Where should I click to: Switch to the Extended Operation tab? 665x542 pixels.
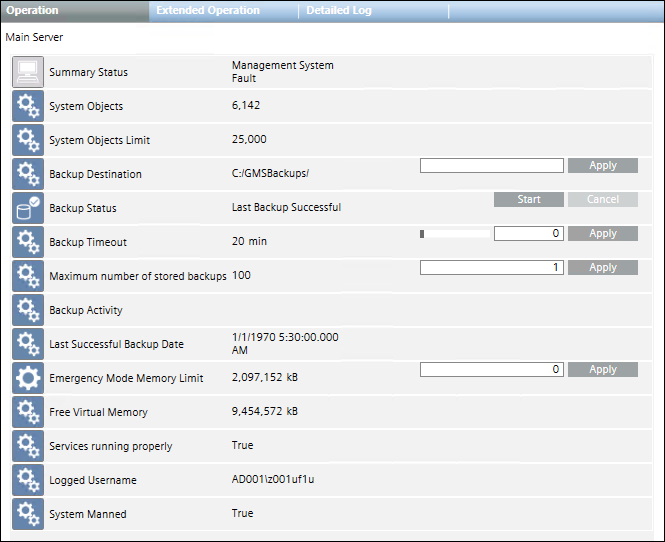(208, 11)
